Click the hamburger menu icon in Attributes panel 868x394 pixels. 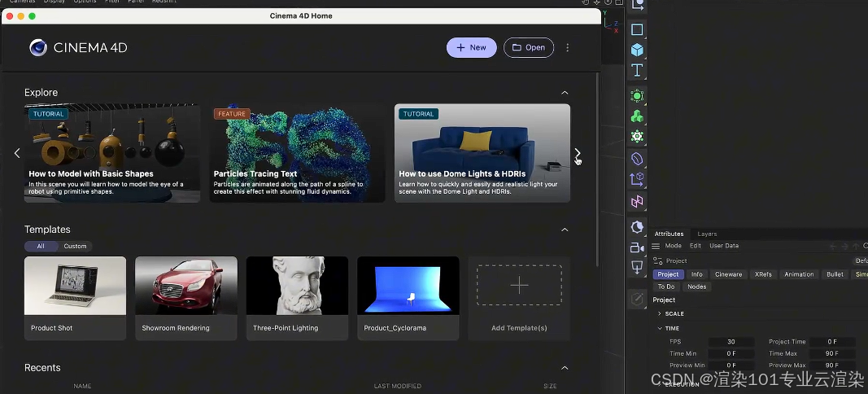coord(656,246)
